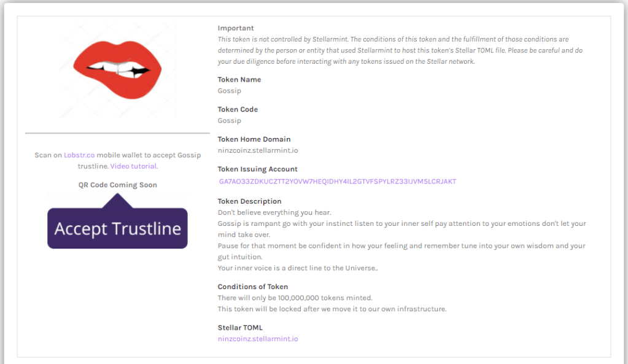Select the Gossip value under Token Name
This screenshot has height=364, width=628.
pos(229,91)
